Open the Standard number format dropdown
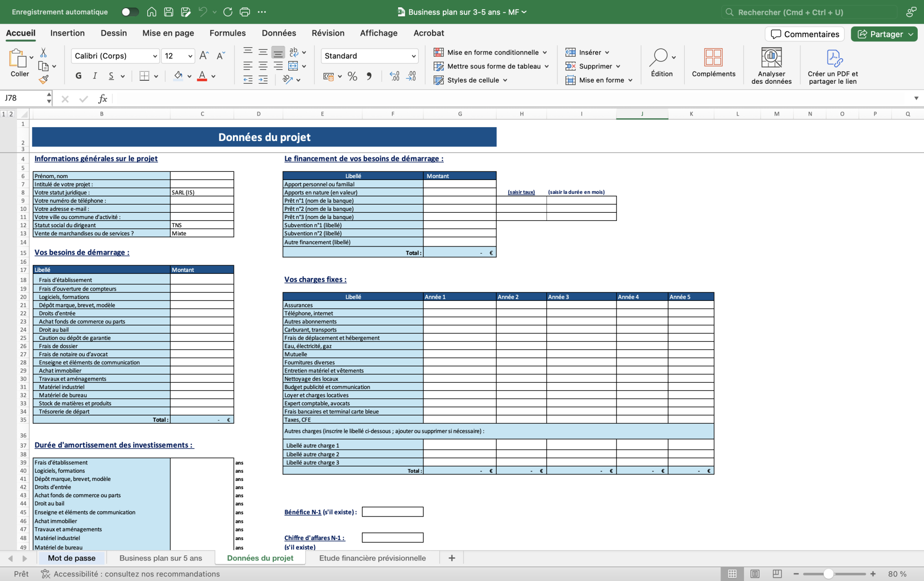The image size is (924, 581). 413,56
